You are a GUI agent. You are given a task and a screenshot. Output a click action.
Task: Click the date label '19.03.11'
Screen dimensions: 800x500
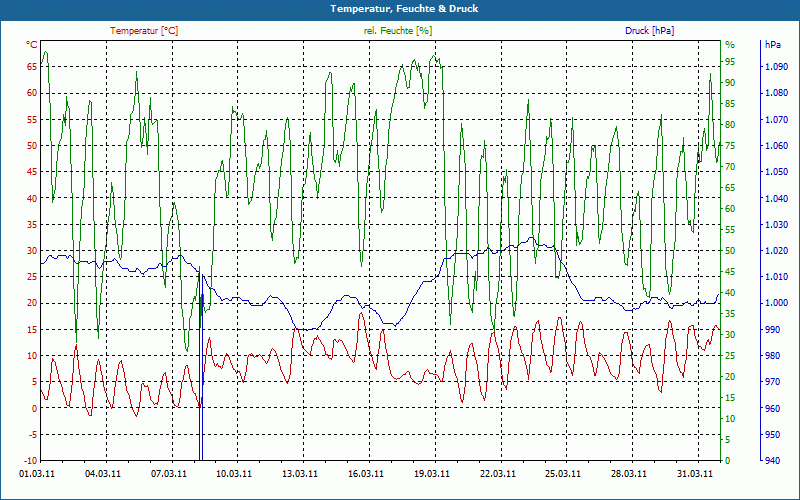432,473
